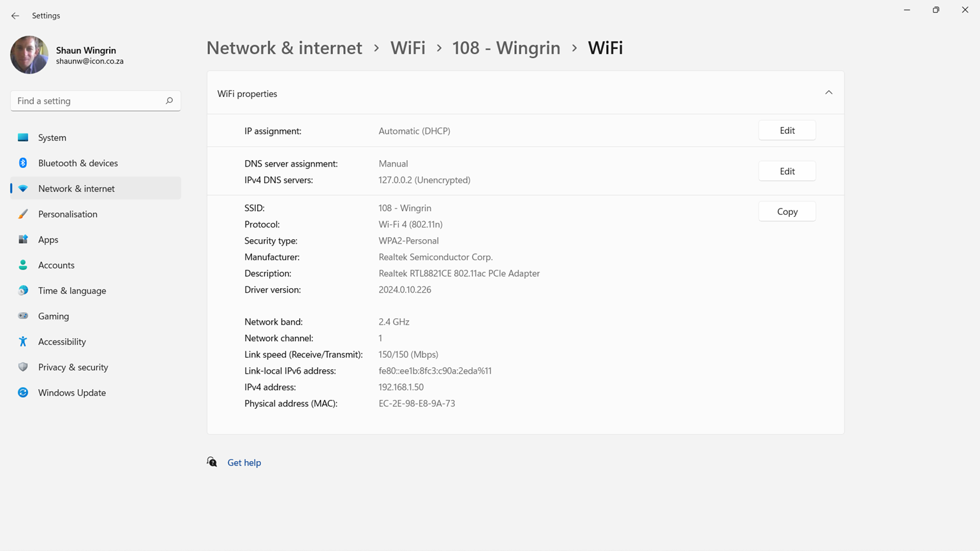Click the Privacy & security shield icon
Image resolution: width=980 pixels, height=551 pixels.
(x=23, y=367)
